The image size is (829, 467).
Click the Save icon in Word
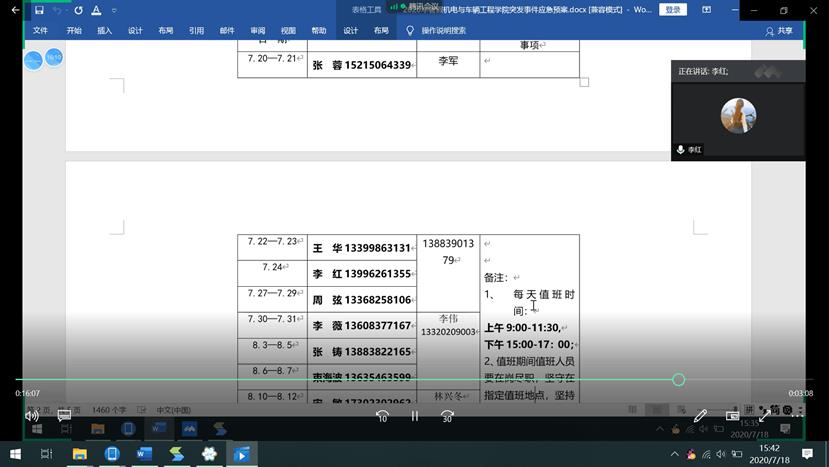tap(39, 10)
